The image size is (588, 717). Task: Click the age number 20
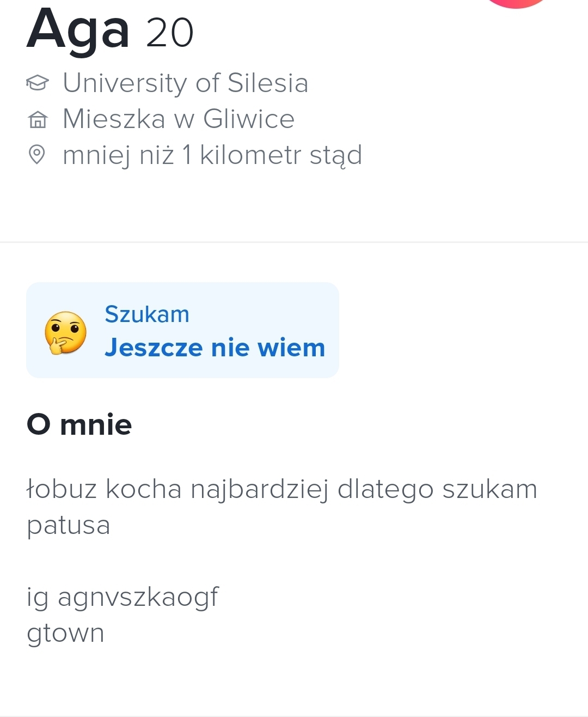(x=169, y=33)
